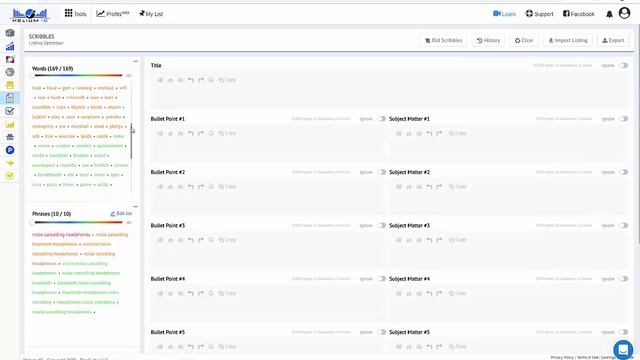
Task: Toggle Ignore switch for Title
Action: coord(623,65)
